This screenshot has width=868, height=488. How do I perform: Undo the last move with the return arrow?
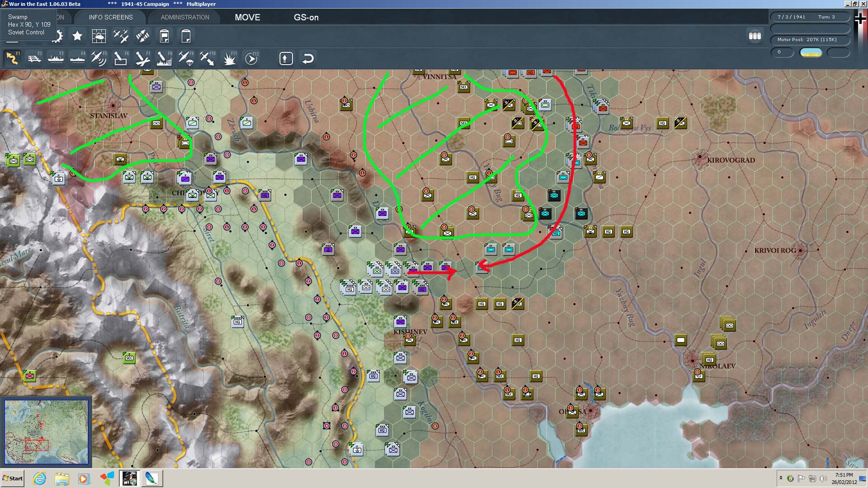308,58
